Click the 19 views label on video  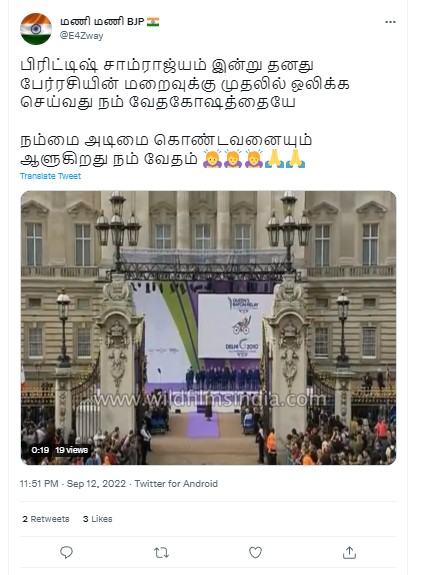coord(71,450)
